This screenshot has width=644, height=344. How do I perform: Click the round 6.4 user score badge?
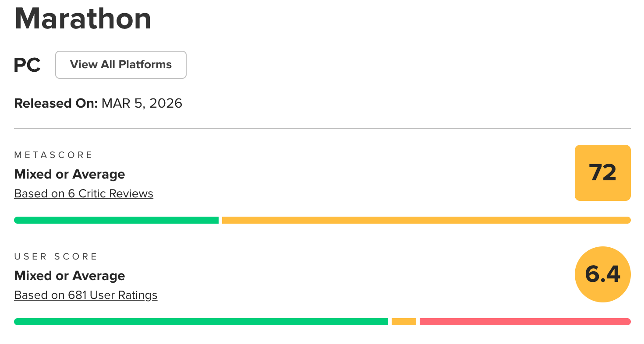[x=602, y=274]
